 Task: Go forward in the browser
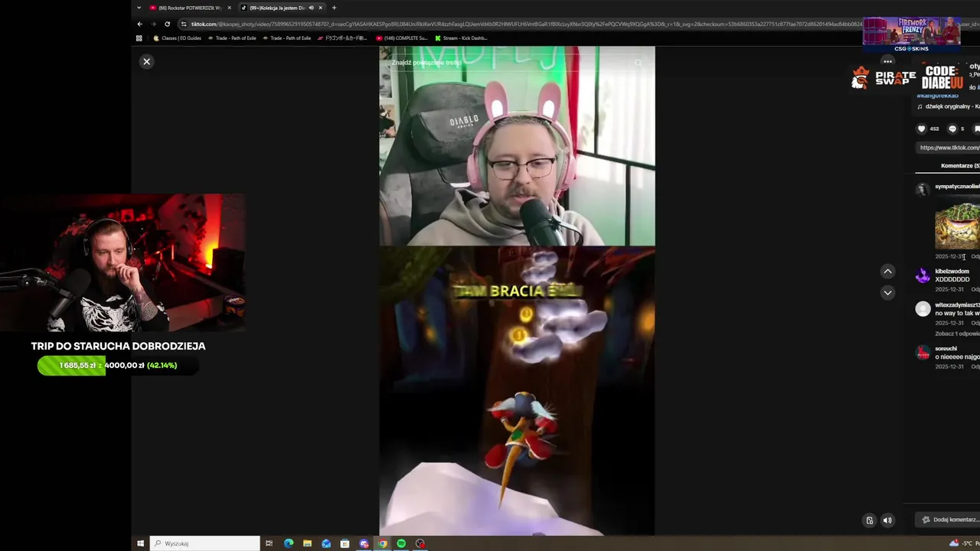(x=153, y=24)
